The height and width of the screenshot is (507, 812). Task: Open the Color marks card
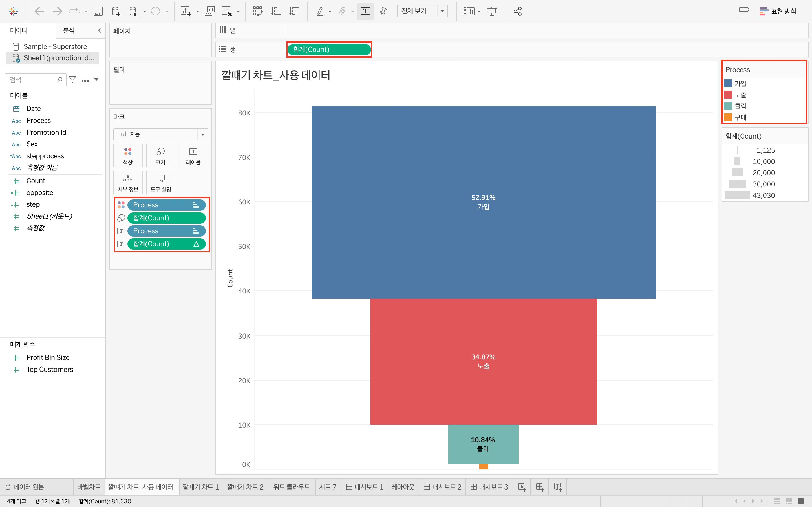(x=127, y=155)
